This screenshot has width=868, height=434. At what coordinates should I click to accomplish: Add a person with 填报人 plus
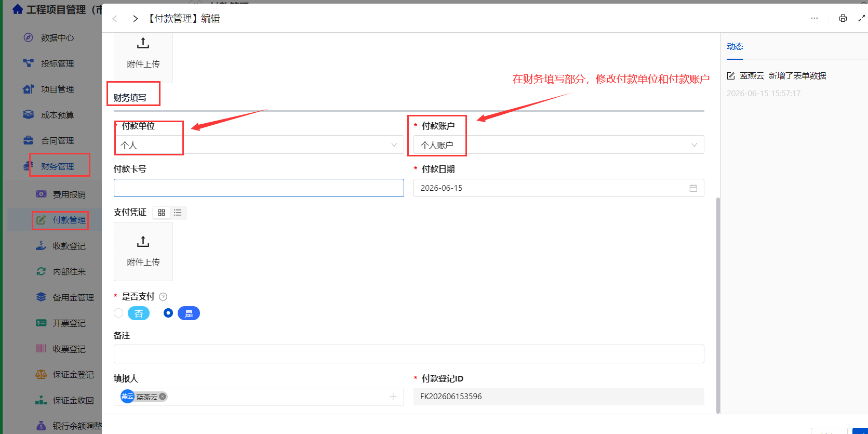pos(393,397)
